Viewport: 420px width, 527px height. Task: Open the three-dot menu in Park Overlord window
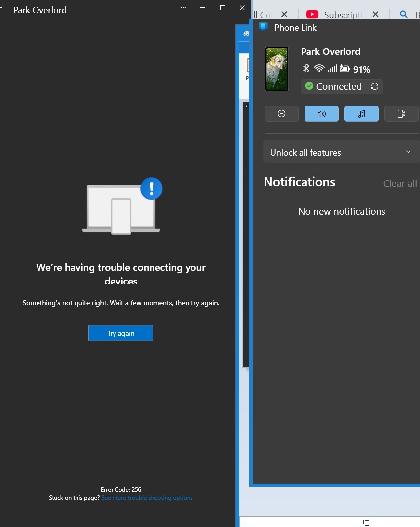pyautogui.click(x=183, y=8)
